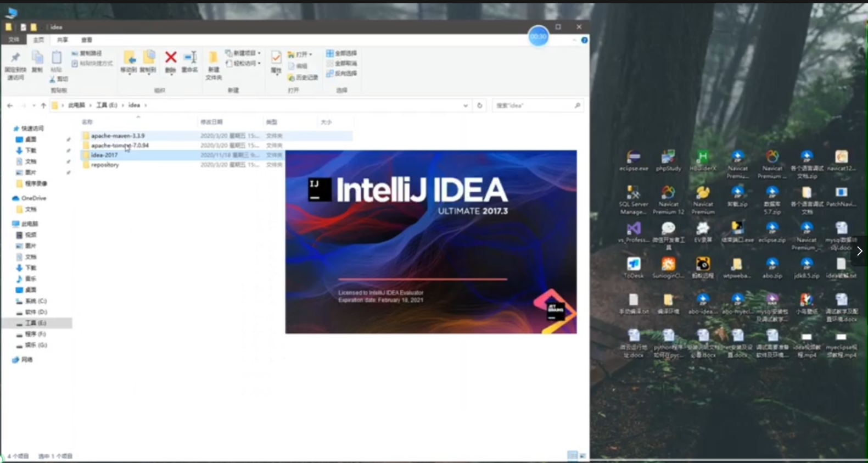
Task: Open recent locations dropdown arrow
Action: (x=33, y=105)
